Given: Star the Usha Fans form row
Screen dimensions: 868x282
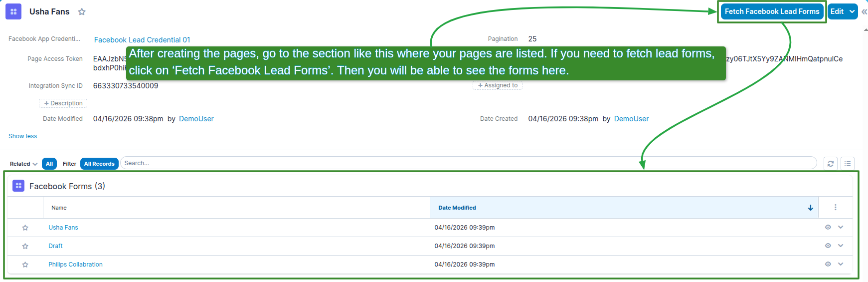Looking at the screenshot, I should [x=25, y=228].
